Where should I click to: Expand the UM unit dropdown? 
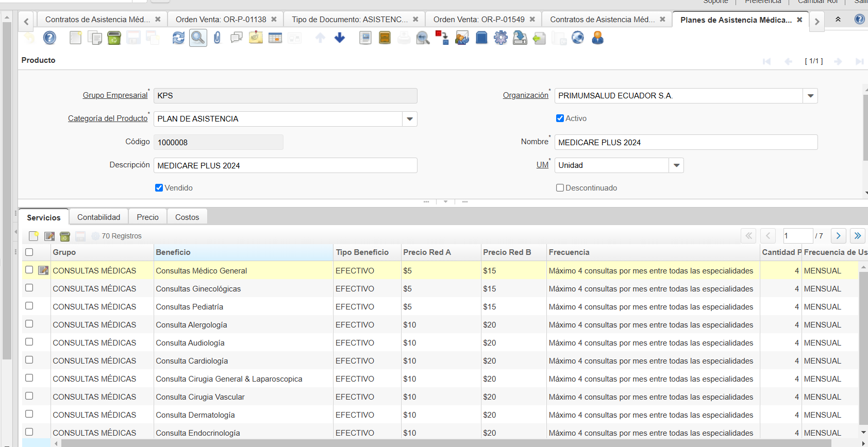pos(676,165)
